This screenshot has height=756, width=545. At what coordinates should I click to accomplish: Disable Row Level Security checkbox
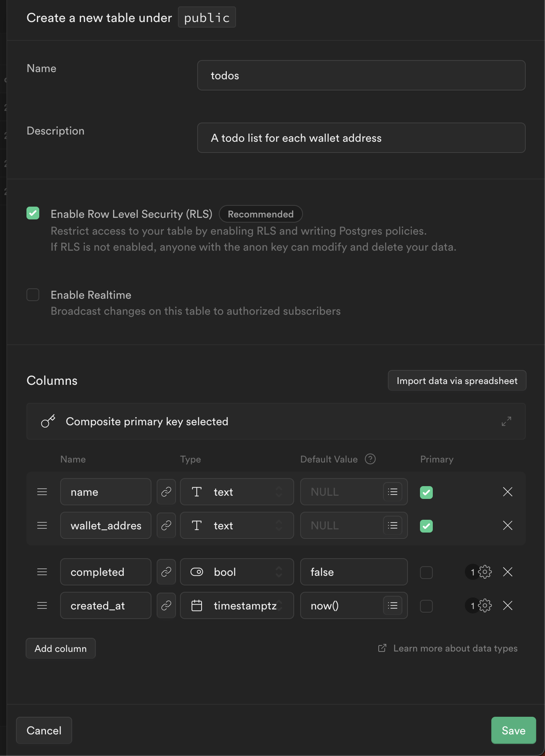33,213
